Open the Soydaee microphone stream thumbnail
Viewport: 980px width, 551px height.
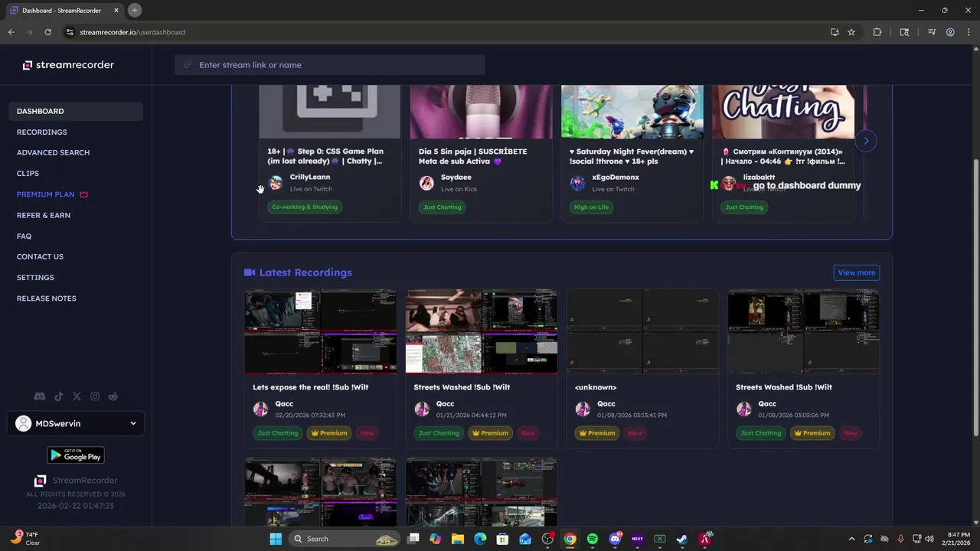(x=481, y=112)
